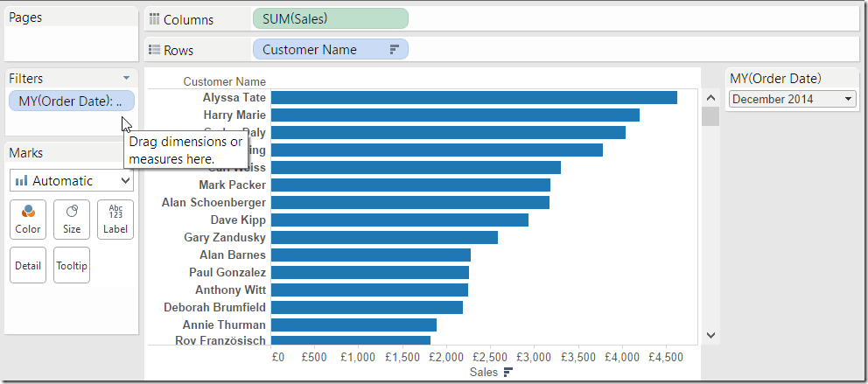The width and height of the screenshot is (868, 384).
Task: Click the Customer Name column header
Action: point(224,81)
